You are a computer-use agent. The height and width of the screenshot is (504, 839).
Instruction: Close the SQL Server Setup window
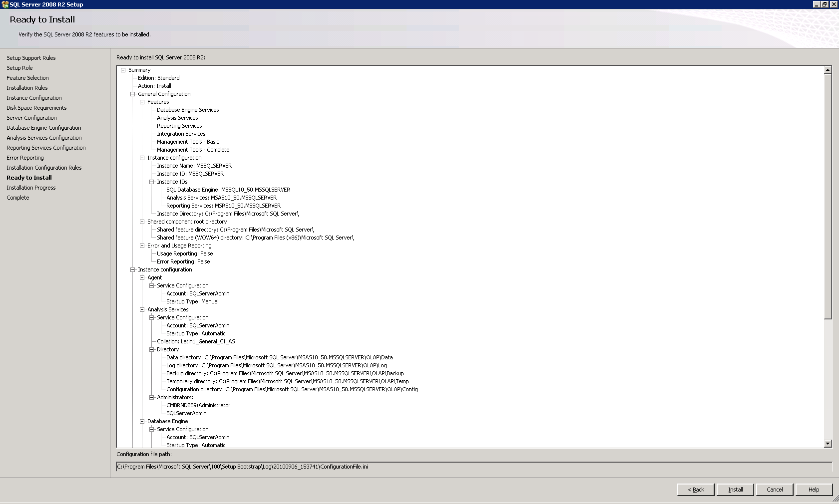[x=834, y=4]
